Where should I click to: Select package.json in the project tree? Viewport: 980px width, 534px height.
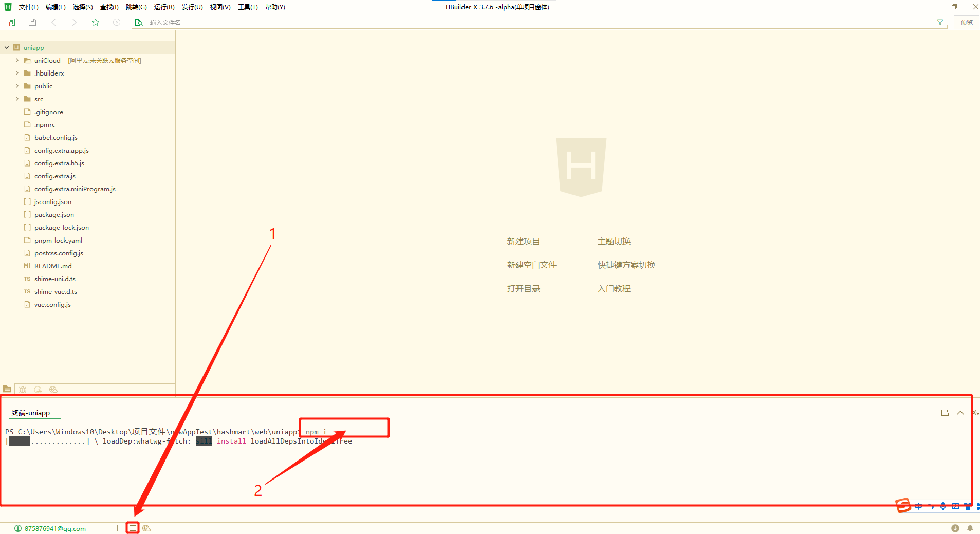tap(54, 214)
